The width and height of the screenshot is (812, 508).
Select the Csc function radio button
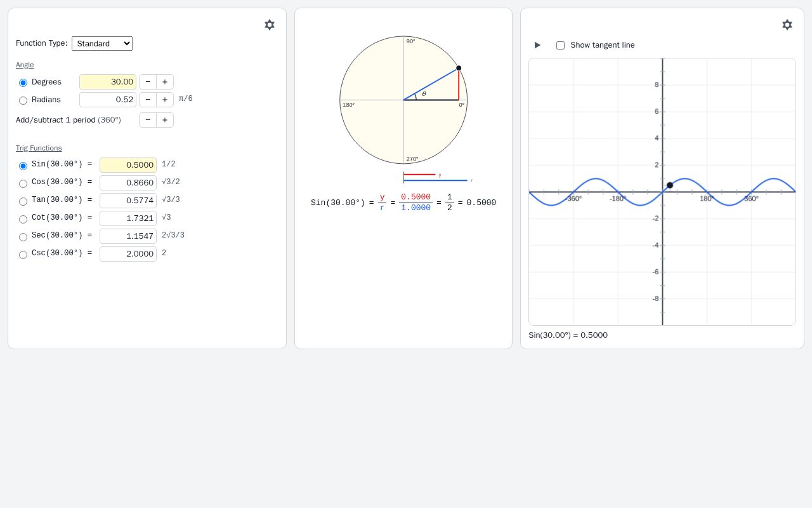tap(23, 255)
